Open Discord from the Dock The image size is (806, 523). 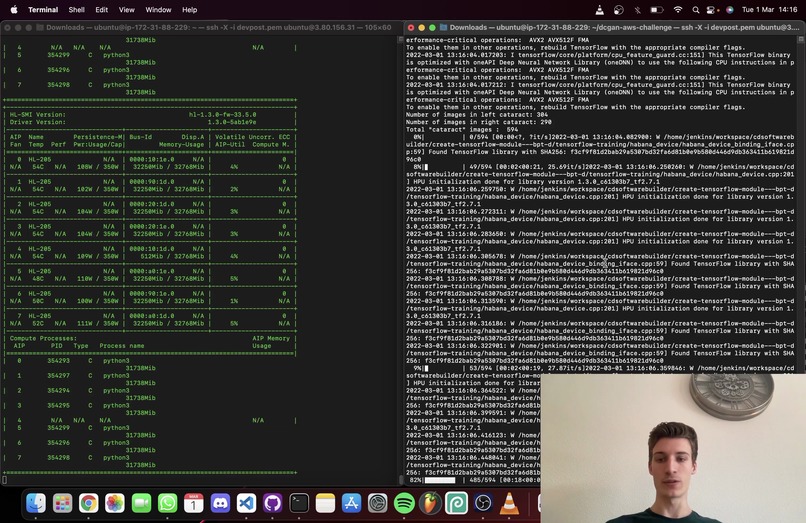(x=220, y=503)
